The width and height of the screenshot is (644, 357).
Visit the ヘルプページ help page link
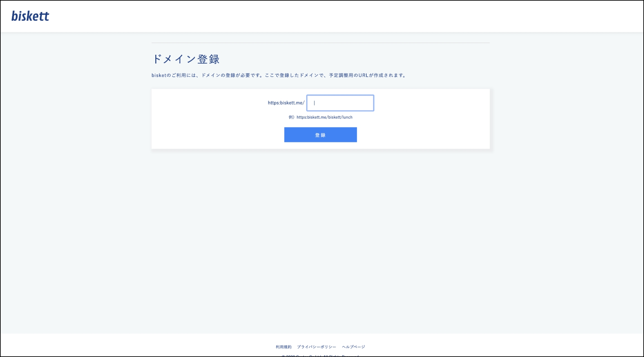click(x=353, y=347)
